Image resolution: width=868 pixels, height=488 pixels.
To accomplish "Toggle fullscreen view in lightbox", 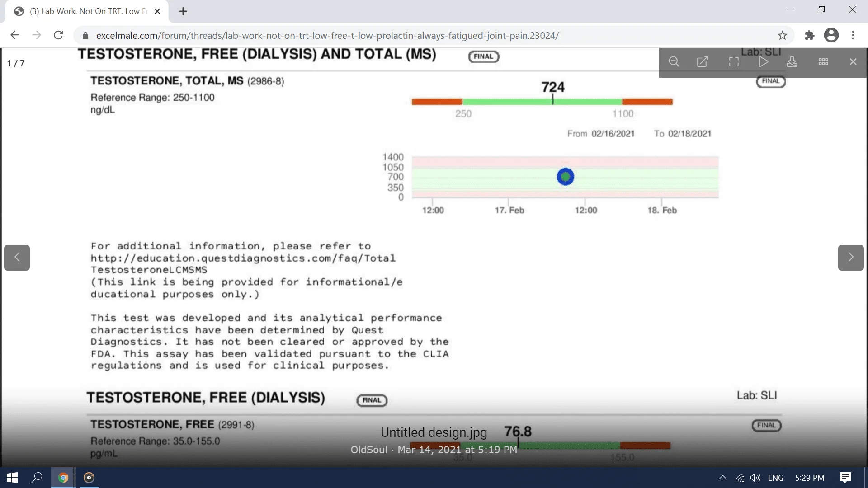I will (x=734, y=62).
